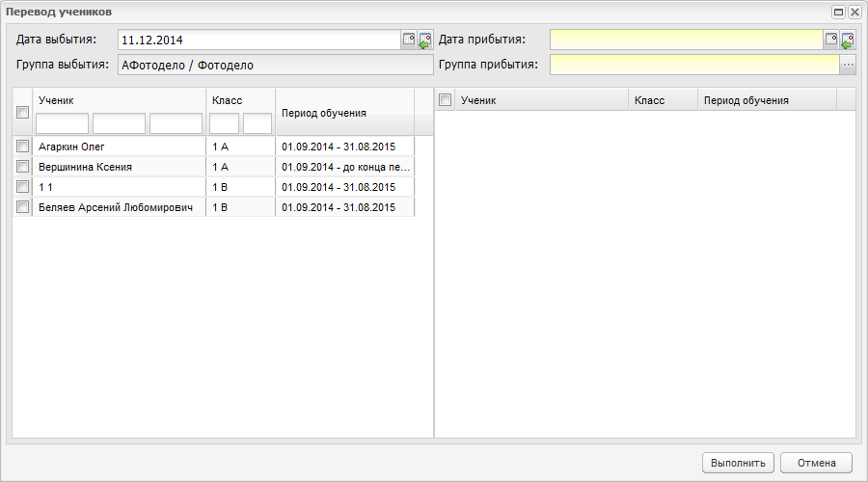Focus the Дата прибытия date field
868x482 pixels.
click(x=687, y=40)
